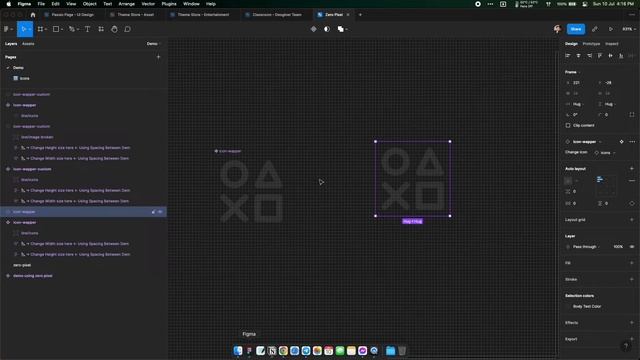
Task: Click the Independent corners icon
Action: pyautogui.click(x=632, y=115)
